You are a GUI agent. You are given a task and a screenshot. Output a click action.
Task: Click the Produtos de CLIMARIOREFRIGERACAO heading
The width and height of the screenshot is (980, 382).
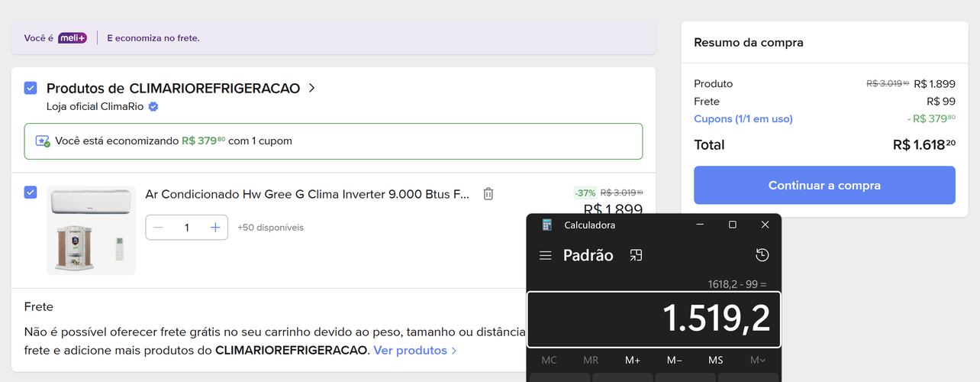(x=173, y=88)
